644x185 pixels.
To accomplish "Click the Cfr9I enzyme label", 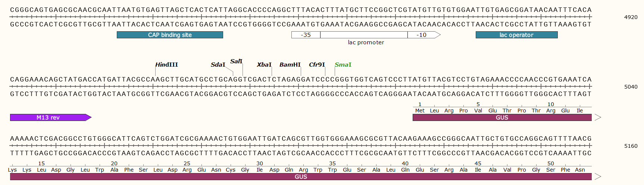I will [317, 65].
